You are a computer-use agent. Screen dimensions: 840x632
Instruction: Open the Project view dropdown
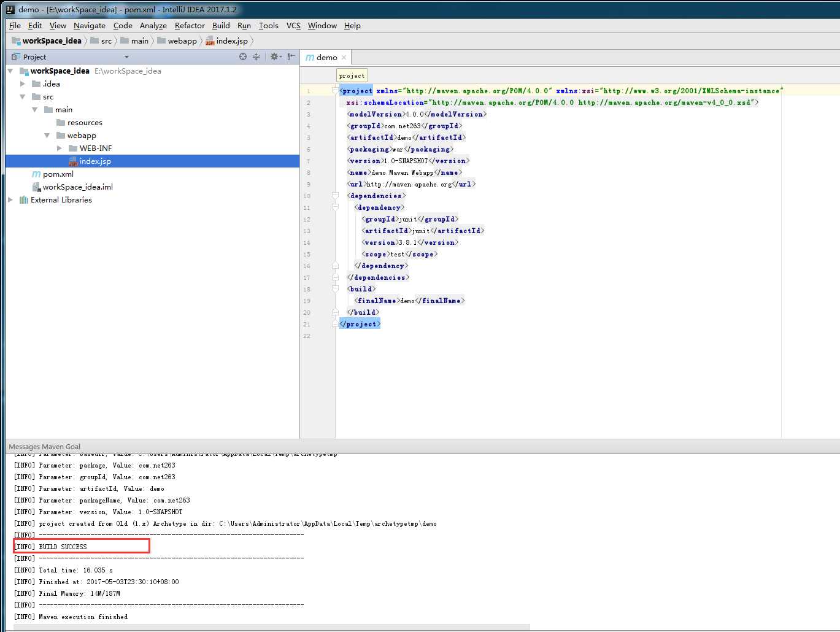tap(126, 57)
